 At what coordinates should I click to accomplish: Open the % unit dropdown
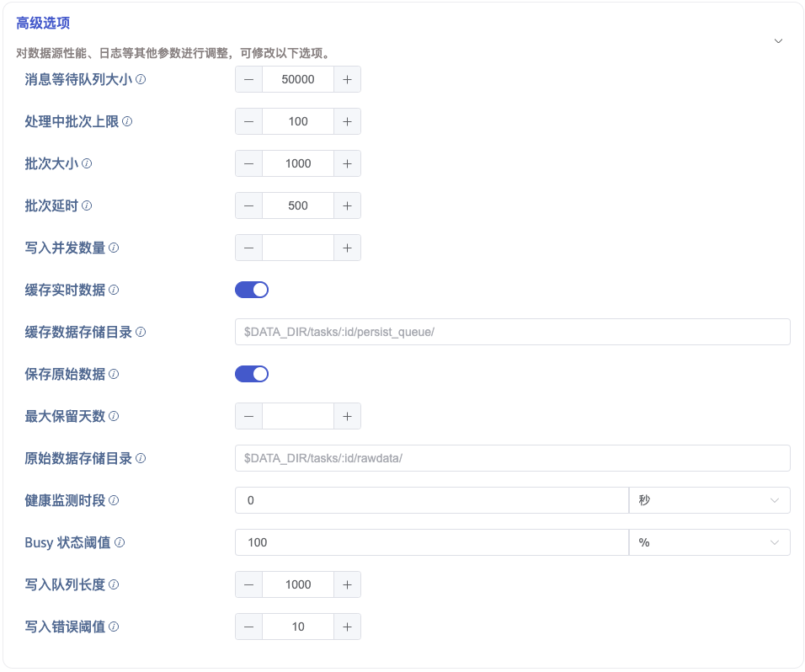click(709, 542)
